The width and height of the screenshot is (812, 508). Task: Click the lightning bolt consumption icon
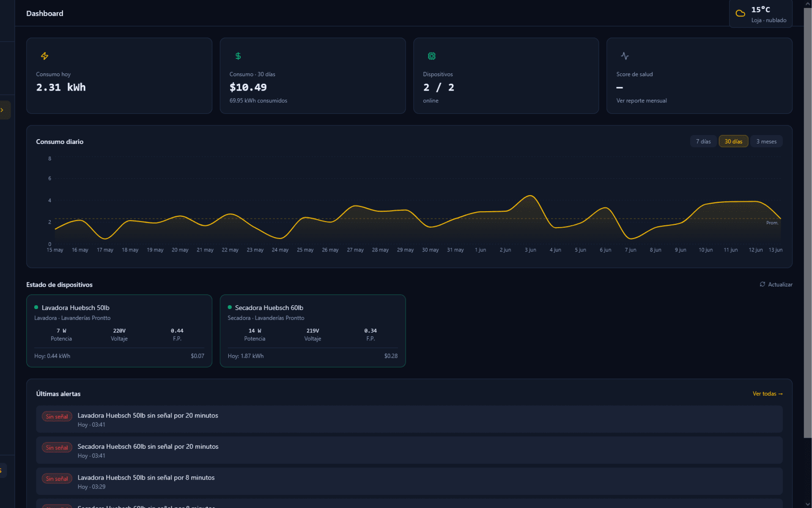(x=44, y=56)
